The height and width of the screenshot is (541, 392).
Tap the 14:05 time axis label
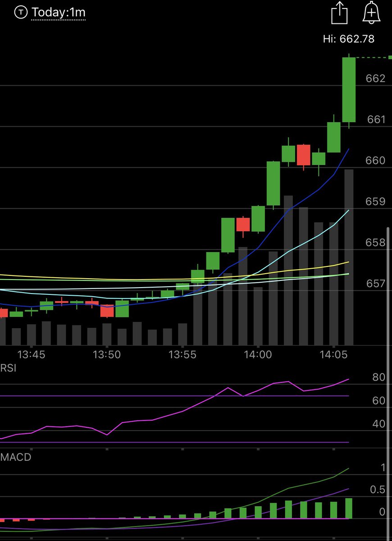[x=333, y=355]
